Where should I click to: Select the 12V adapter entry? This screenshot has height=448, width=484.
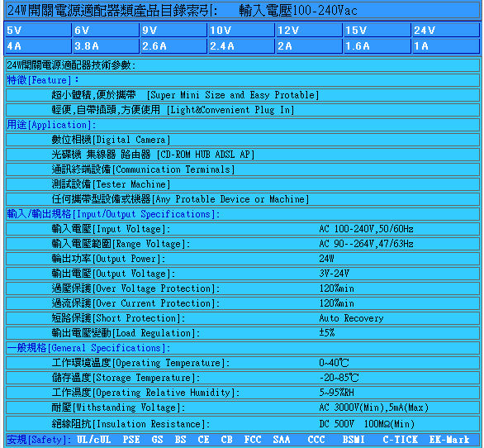tap(309, 31)
